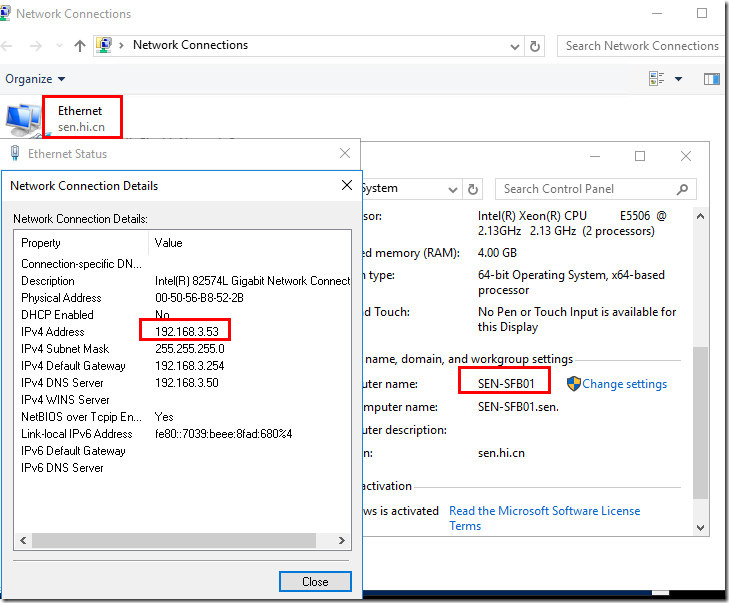Select the IPv4 Address value 192.168.3.53
The height and width of the screenshot is (603, 729).
(187, 331)
